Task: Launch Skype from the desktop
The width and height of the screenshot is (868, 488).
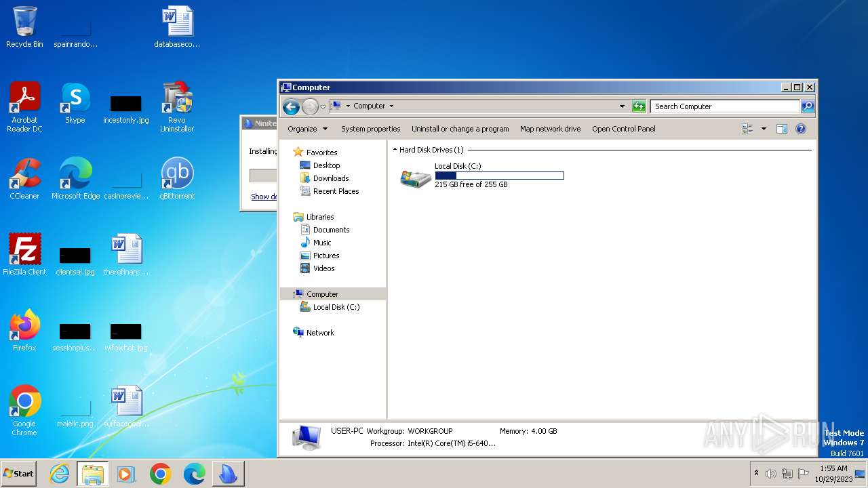Action: coord(75,103)
